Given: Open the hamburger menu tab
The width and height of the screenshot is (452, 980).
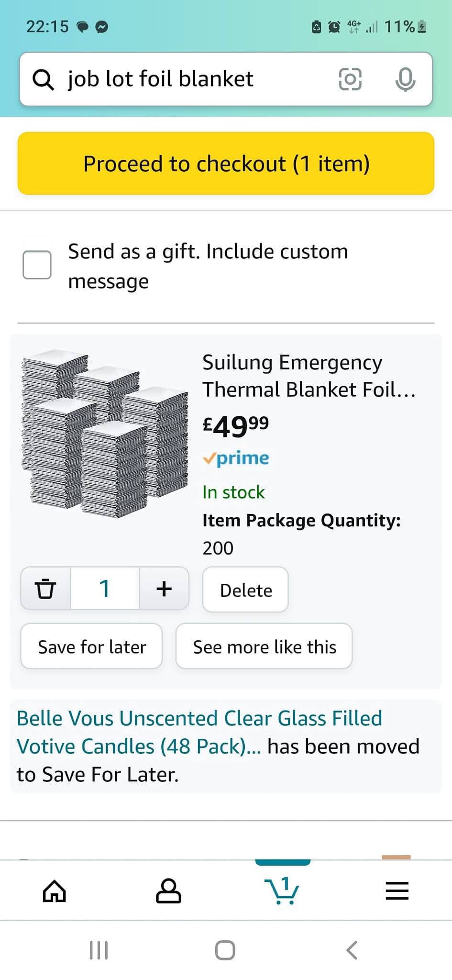Looking at the screenshot, I should pyautogui.click(x=397, y=891).
